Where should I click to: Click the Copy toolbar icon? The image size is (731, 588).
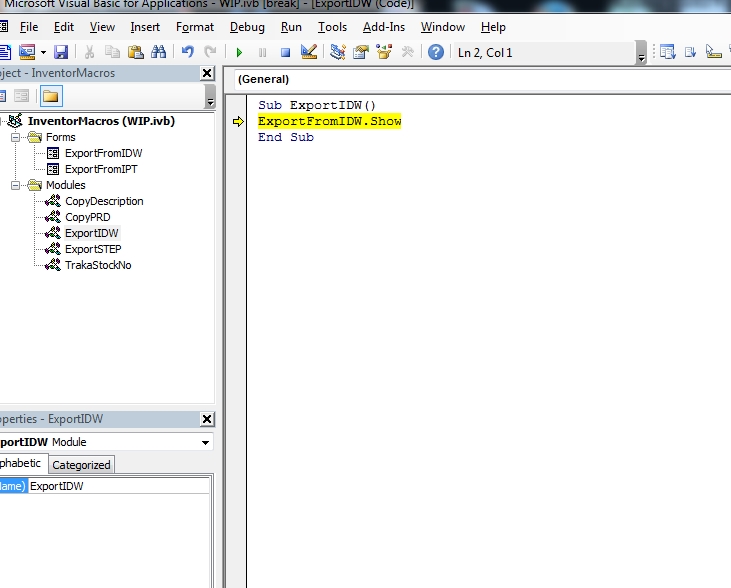112,52
